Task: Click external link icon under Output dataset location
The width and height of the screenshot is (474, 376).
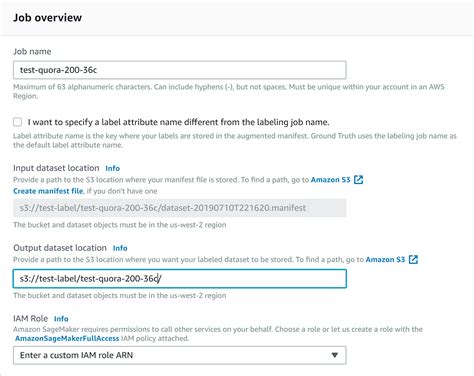Action: click(413, 259)
